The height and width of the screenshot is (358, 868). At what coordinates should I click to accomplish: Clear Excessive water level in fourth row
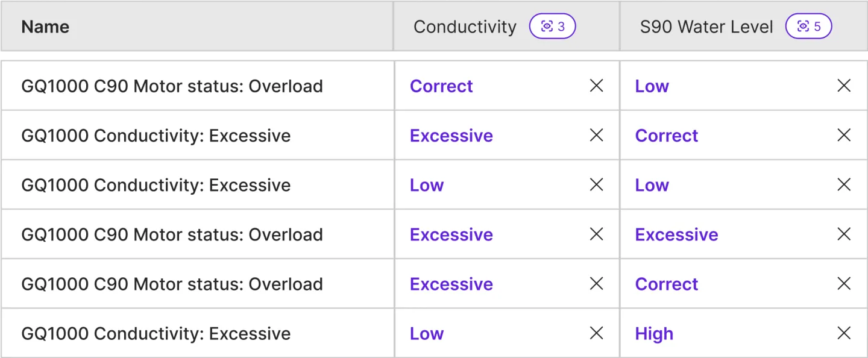pos(844,234)
